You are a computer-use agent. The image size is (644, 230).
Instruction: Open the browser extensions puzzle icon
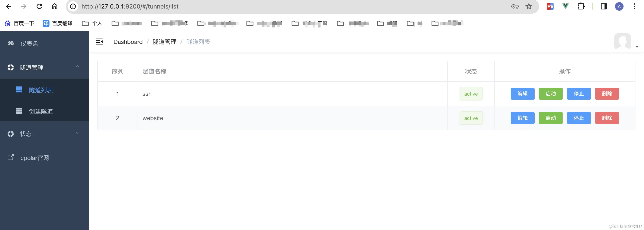[x=581, y=6]
